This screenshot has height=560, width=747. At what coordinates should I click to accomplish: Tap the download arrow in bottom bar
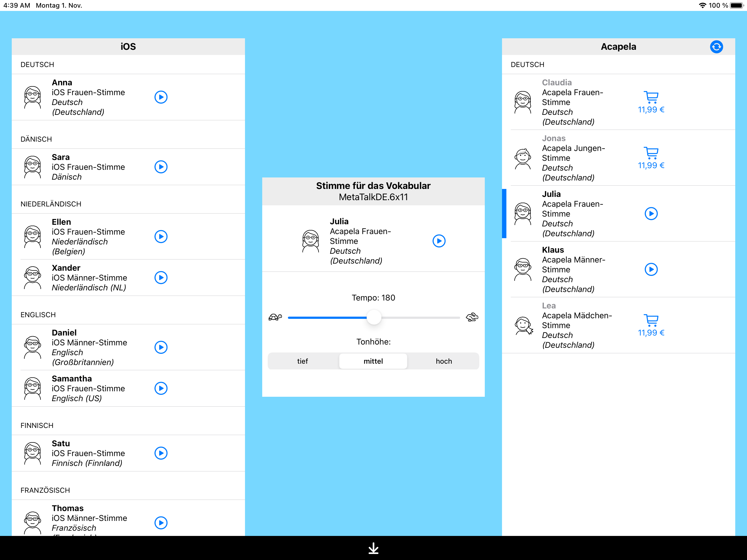pyautogui.click(x=373, y=548)
